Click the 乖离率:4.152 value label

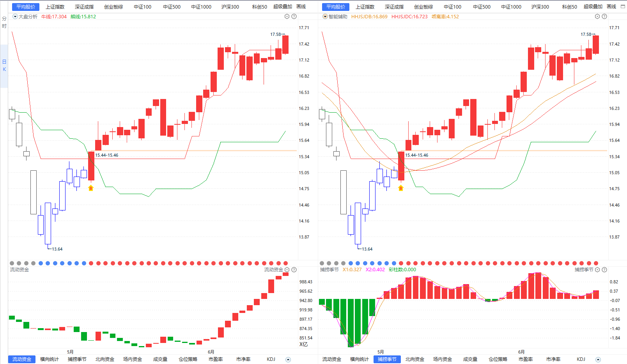pyautogui.click(x=445, y=17)
